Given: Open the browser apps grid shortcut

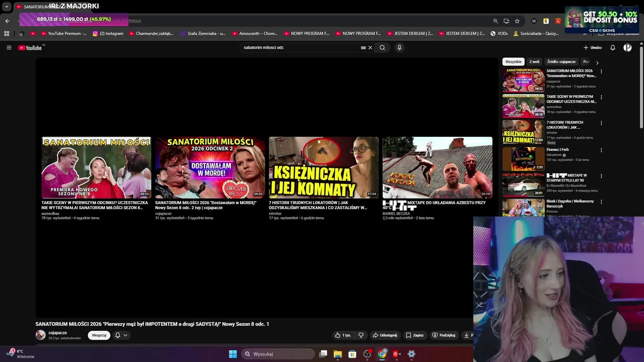Looking at the screenshot, I should click(x=7, y=34).
